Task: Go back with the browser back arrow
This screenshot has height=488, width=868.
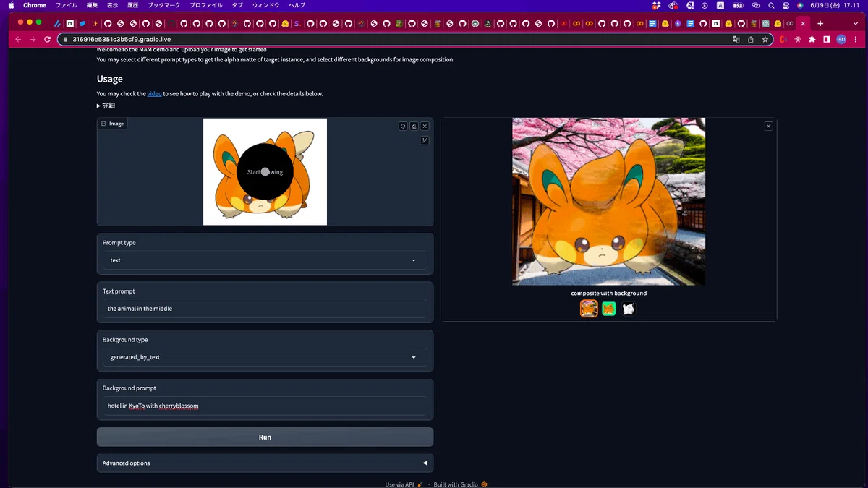Action: coord(20,39)
